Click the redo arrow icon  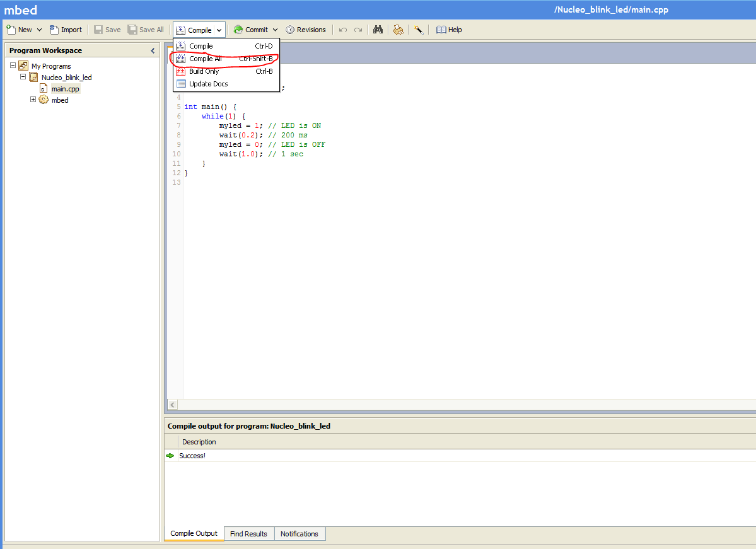pyautogui.click(x=358, y=30)
